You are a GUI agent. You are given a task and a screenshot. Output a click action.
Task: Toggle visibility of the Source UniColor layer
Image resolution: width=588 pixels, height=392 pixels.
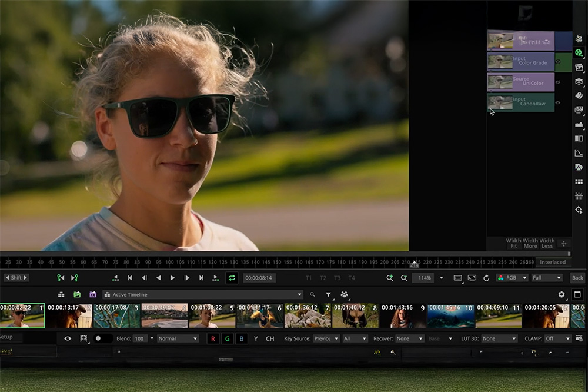point(558,82)
